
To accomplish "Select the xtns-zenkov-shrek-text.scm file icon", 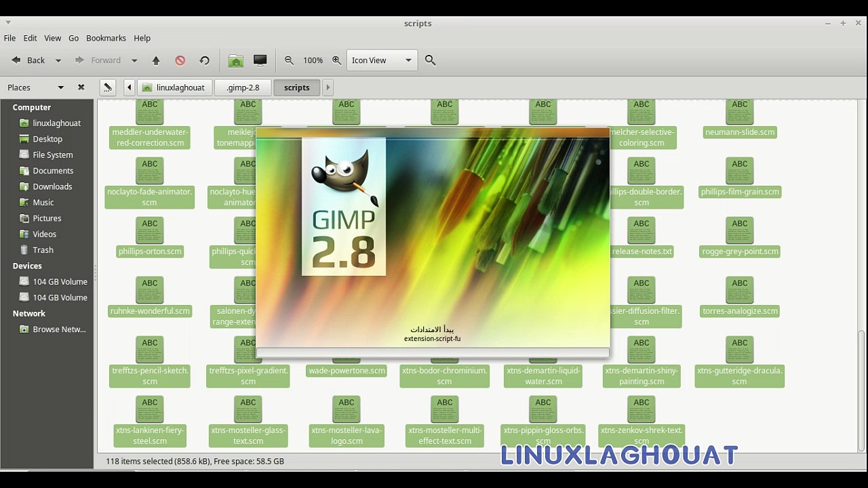I will click(642, 409).
